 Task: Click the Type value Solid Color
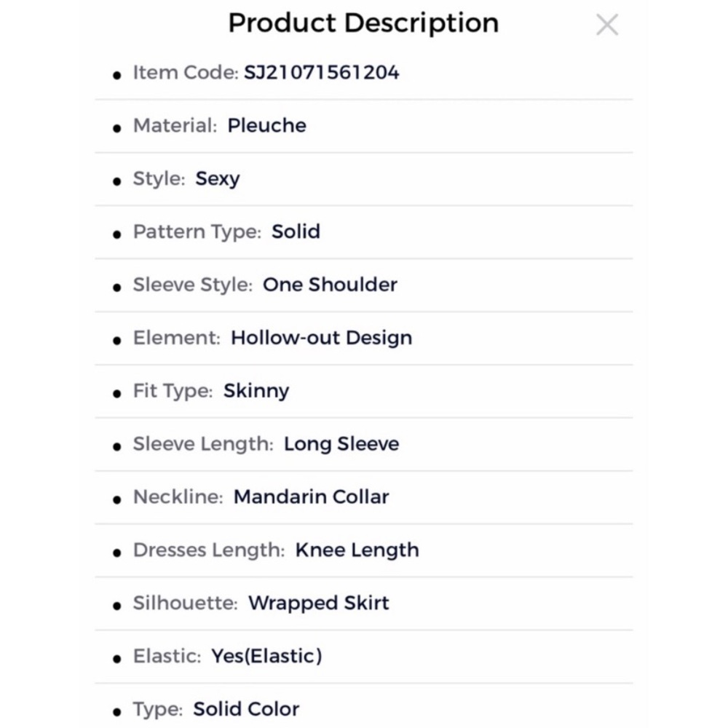pyautogui.click(x=246, y=709)
